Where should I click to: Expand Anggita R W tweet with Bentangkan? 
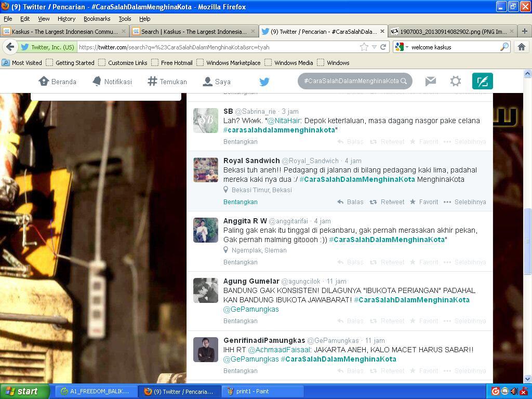240,262
